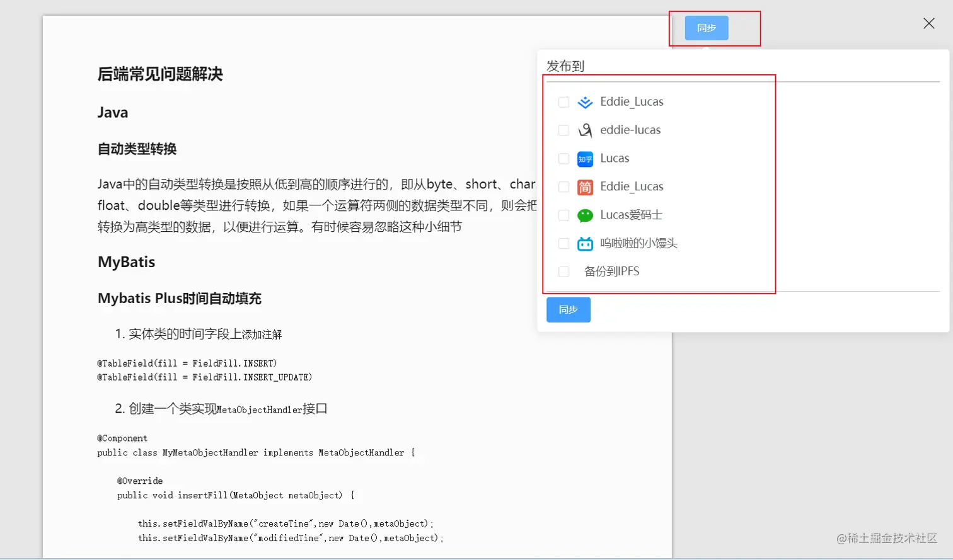Click the @Override annotation line
This screenshot has height=560, width=953.
click(140, 481)
